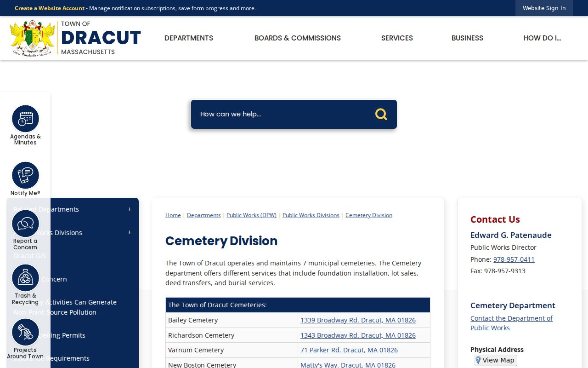Open the Services menu

coord(397,38)
